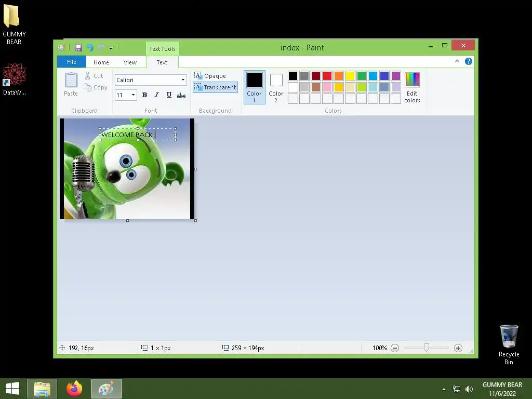Click the Redo arrow in title bar
Image resolution: width=532 pixels, height=399 pixels.
pyautogui.click(x=101, y=48)
